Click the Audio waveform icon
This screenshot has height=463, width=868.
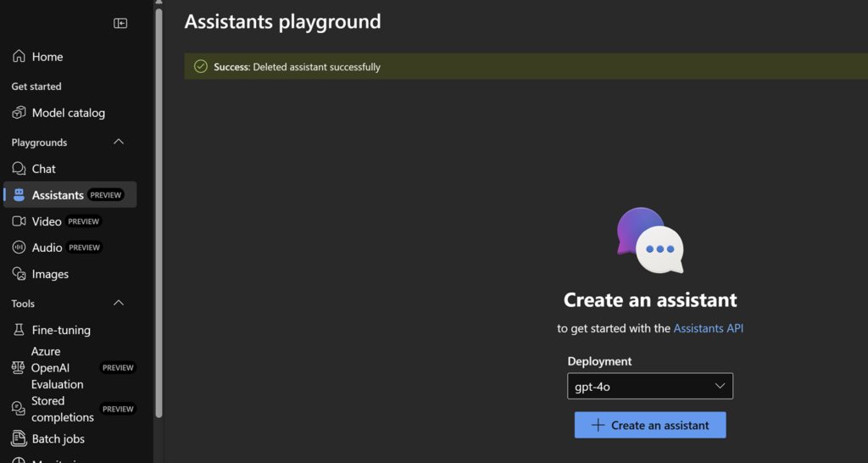pos(19,248)
